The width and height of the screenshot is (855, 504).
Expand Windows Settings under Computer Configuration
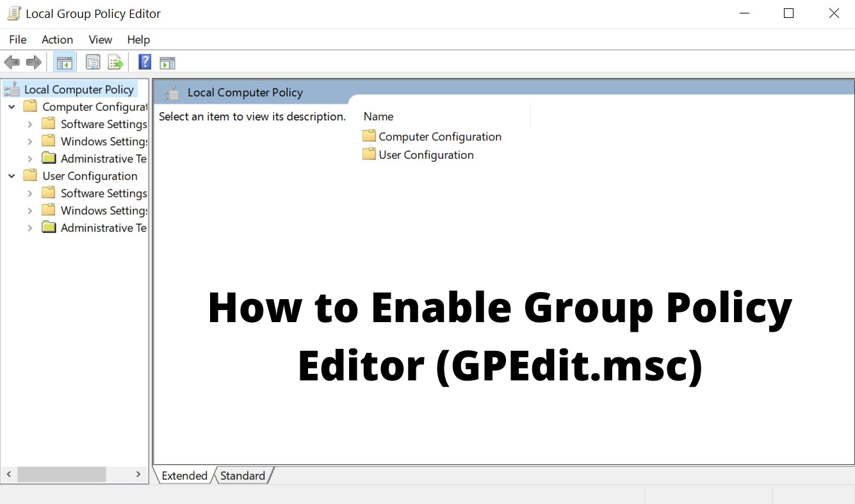29,142
